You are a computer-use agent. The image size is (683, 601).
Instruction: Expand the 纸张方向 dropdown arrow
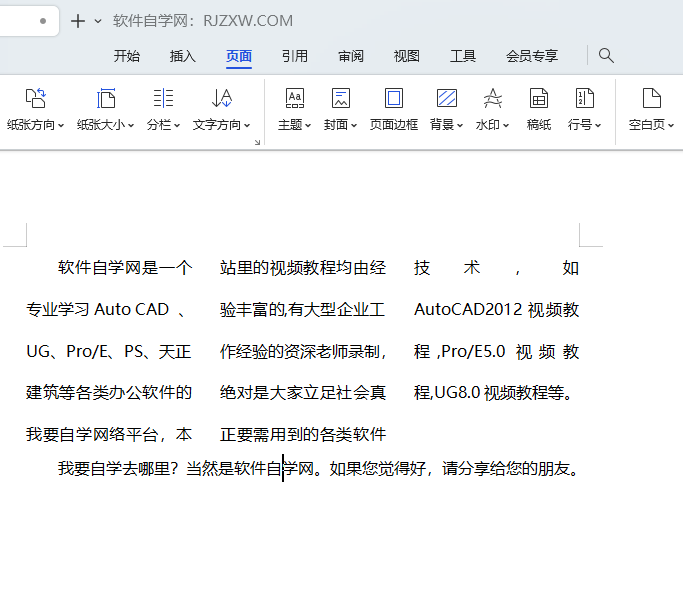coord(61,125)
